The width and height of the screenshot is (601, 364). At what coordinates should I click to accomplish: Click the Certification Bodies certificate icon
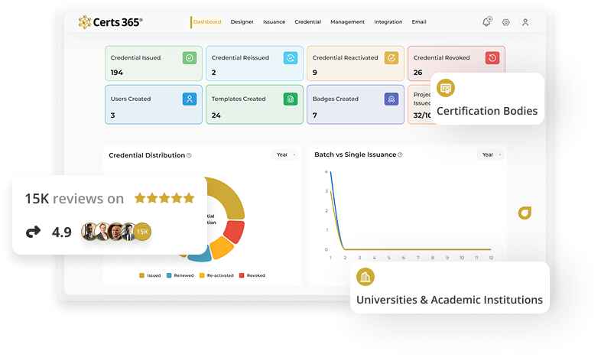445,89
